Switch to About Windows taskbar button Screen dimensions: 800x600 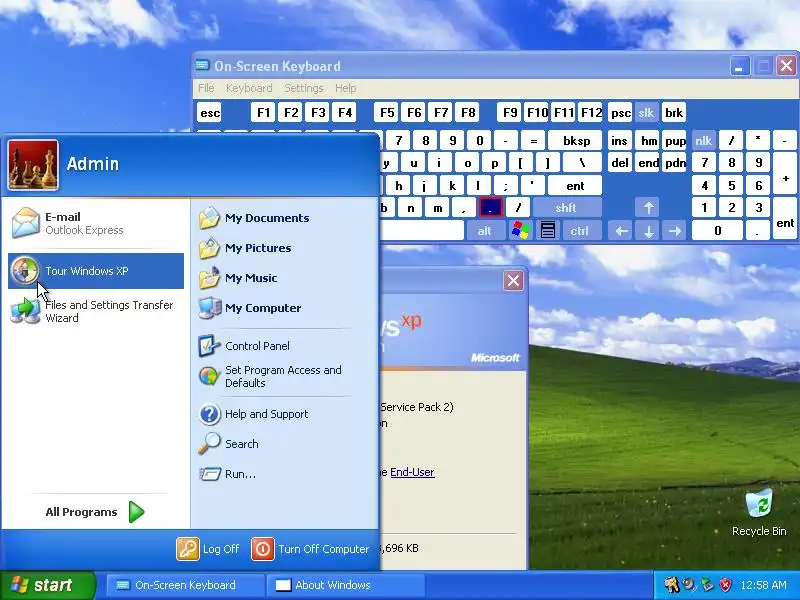347,585
